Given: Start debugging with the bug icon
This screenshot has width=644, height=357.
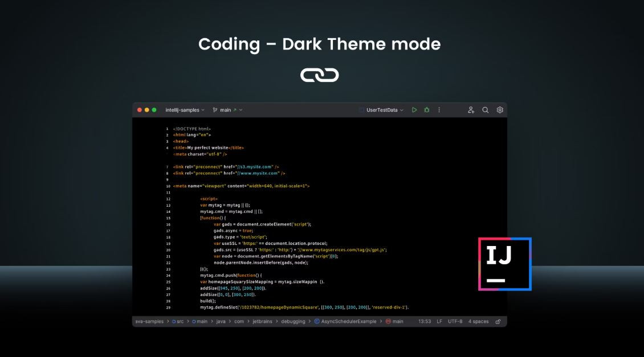Looking at the screenshot, I should [426, 110].
